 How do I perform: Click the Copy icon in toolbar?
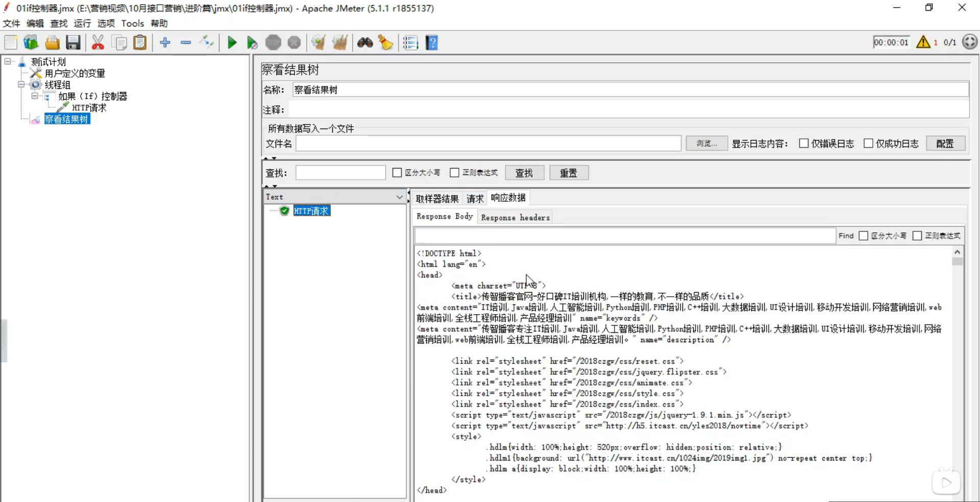[x=119, y=43]
